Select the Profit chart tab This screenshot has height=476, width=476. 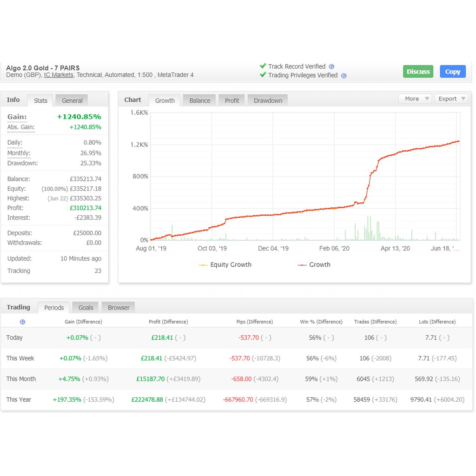pos(231,100)
